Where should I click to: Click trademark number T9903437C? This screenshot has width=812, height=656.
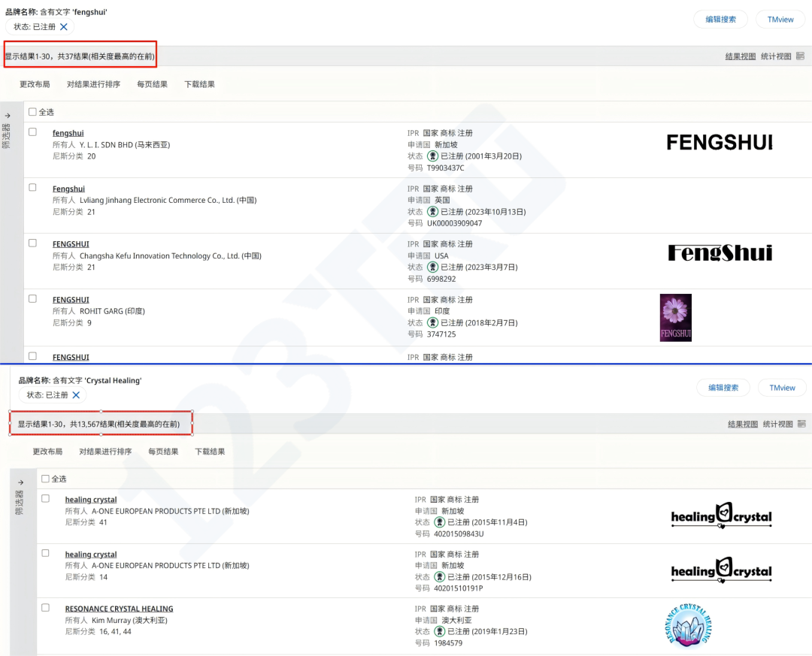[445, 168]
